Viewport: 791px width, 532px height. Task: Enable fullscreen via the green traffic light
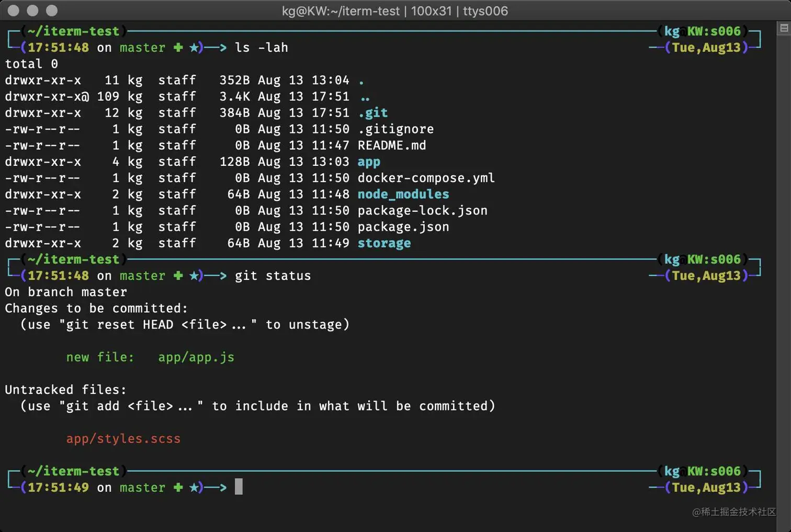point(51,10)
